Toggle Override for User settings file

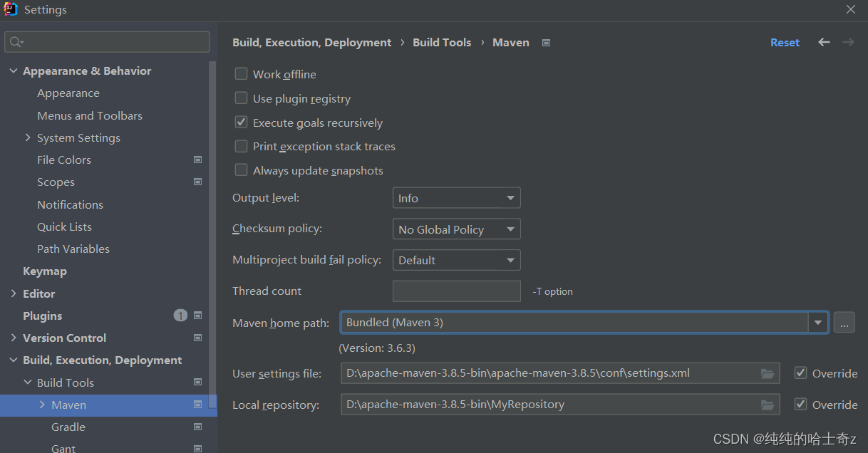[x=801, y=373]
